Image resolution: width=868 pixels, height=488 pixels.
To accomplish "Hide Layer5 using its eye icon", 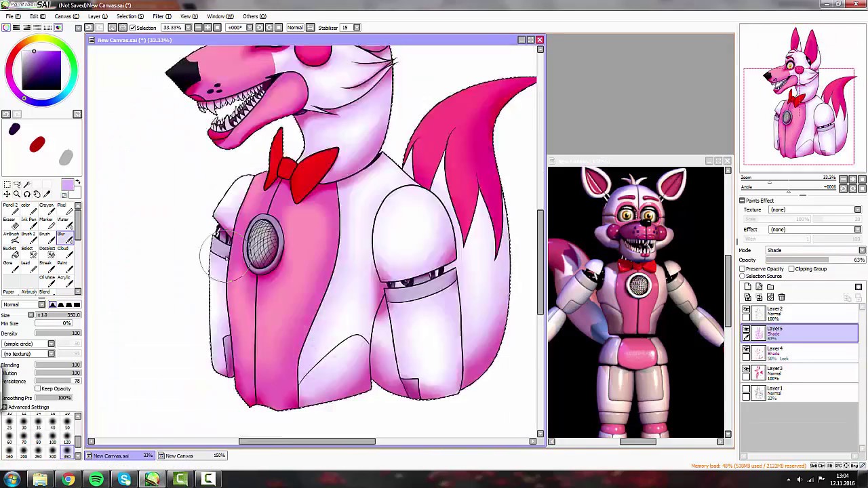I will 747,329.
